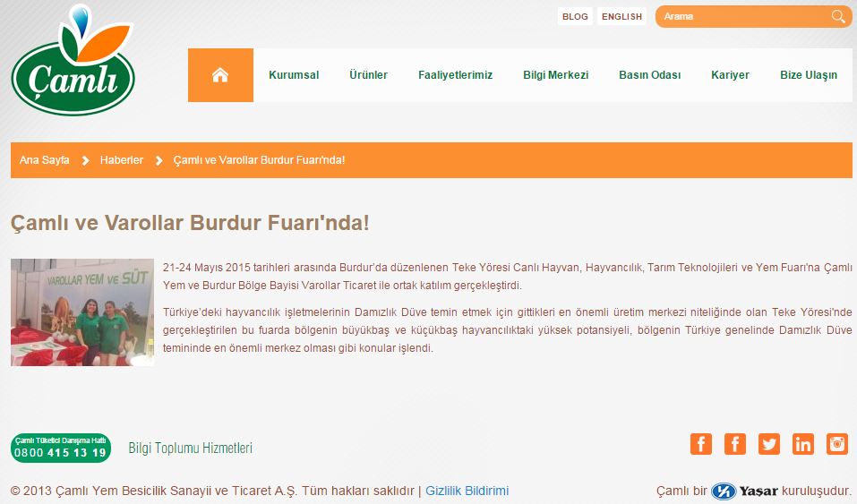The image size is (857, 504).
Task: Open the Instagram camera icon
Action: [x=836, y=444]
